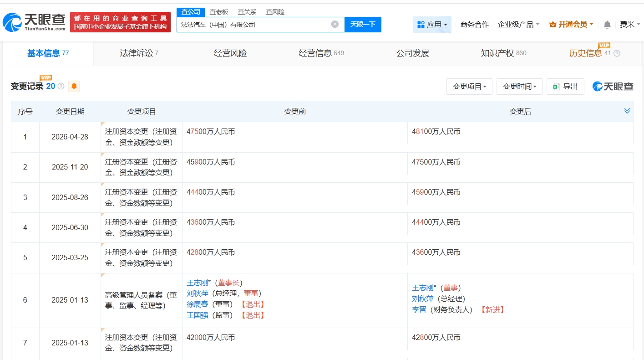Select 48100万人民币 value
This screenshot has height=360, width=644.
point(436,132)
